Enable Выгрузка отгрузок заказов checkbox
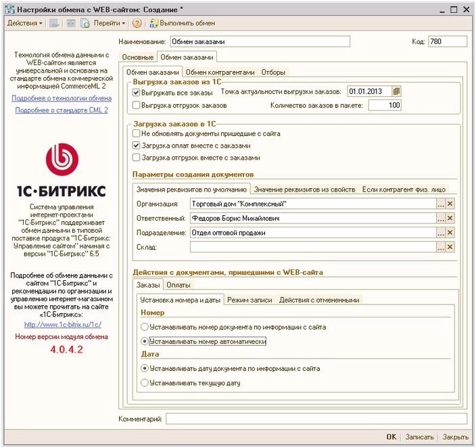Viewport: 476px width, 448px height. [x=137, y=105]
